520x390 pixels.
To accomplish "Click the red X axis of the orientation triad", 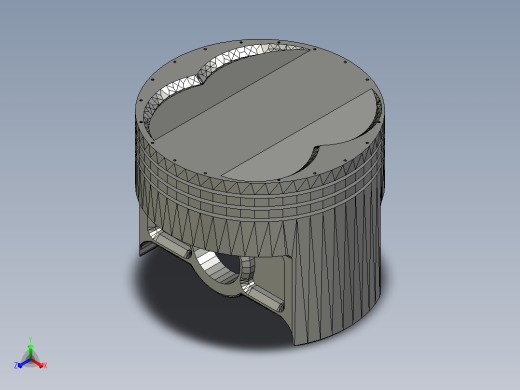I will coord(38,363).
